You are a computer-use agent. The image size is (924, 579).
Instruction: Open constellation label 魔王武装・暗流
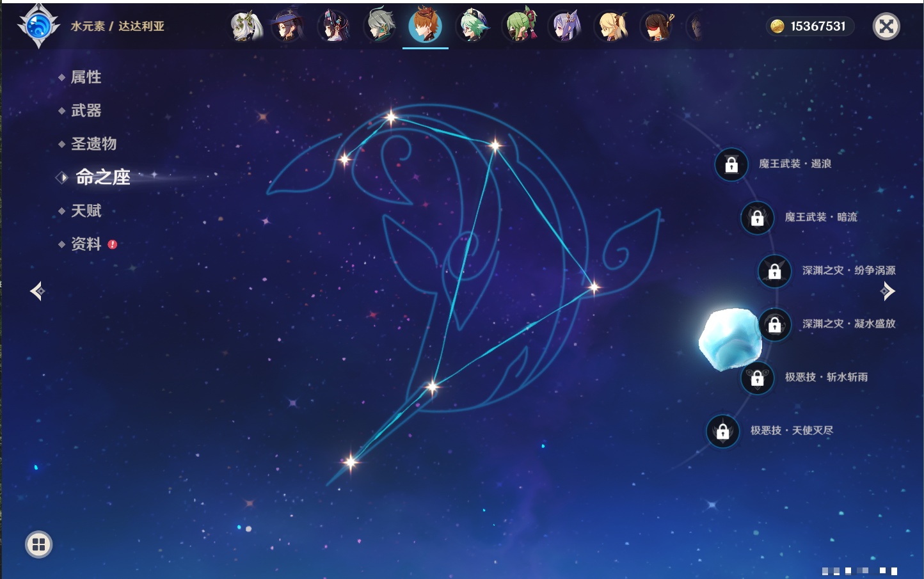(821, 217)
